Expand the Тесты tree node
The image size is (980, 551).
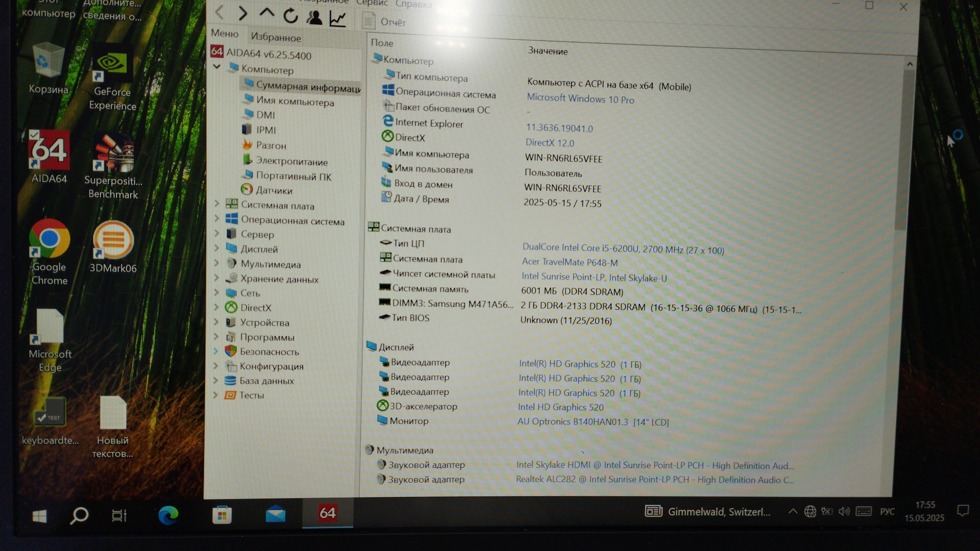[x=215, y=394]
